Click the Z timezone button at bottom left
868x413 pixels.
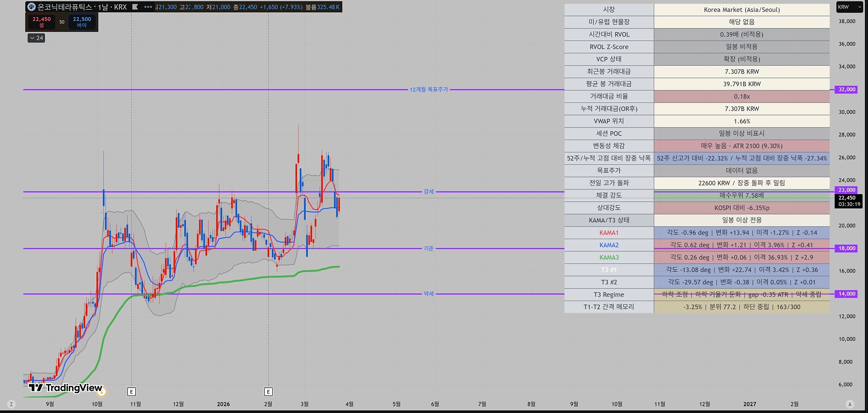point(11,404)
